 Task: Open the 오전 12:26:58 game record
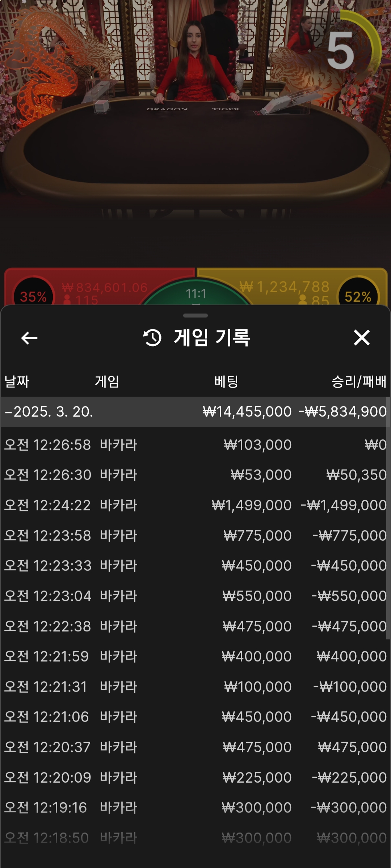pyautogui.click(x=195, y=445)
